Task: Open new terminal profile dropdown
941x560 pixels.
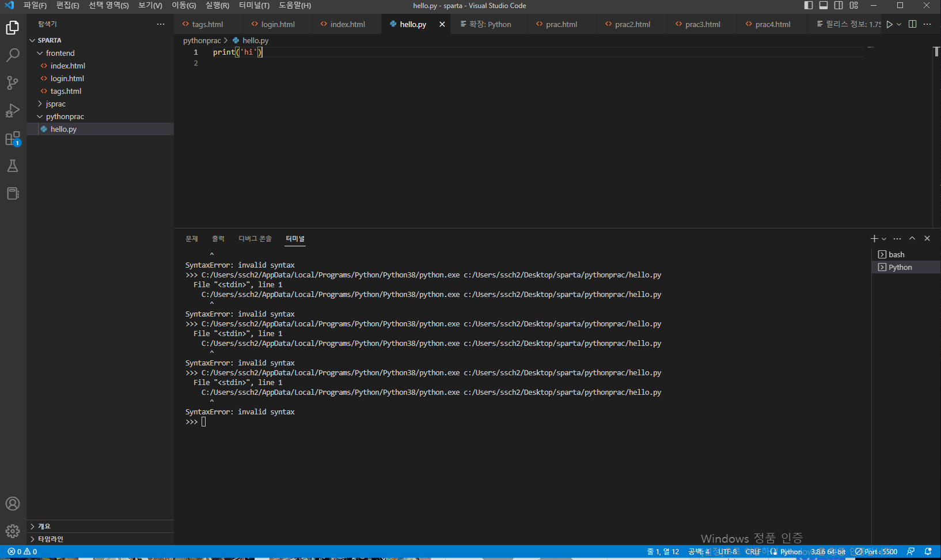Action: (884, 238)
